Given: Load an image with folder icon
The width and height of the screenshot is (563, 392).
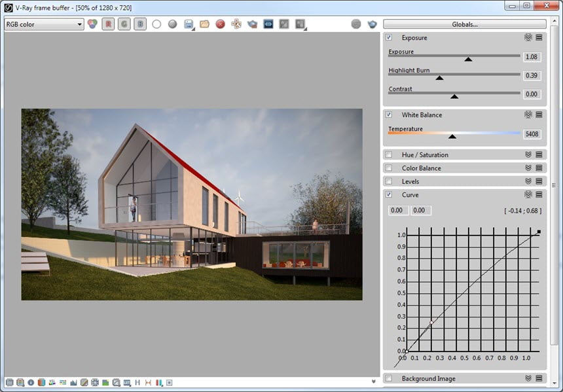Looking at the screenshot, I should click(204, 24).
